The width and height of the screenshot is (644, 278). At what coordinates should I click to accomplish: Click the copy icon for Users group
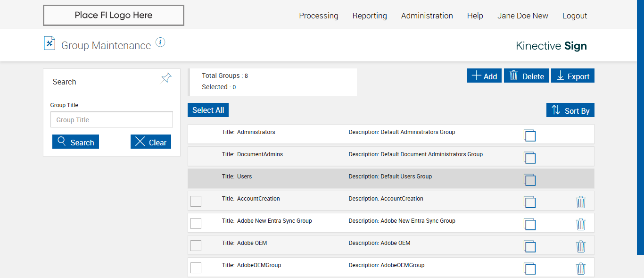point(529,179)
